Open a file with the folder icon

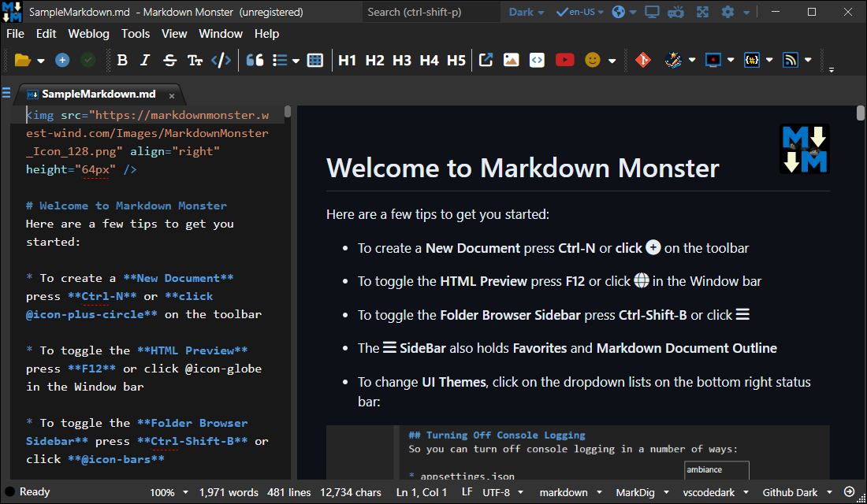22,60
